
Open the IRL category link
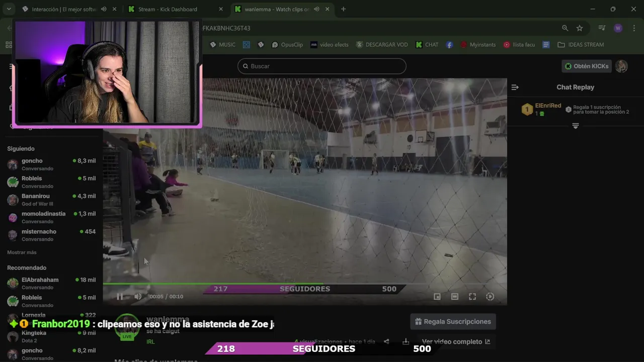(x=150, y=341)
